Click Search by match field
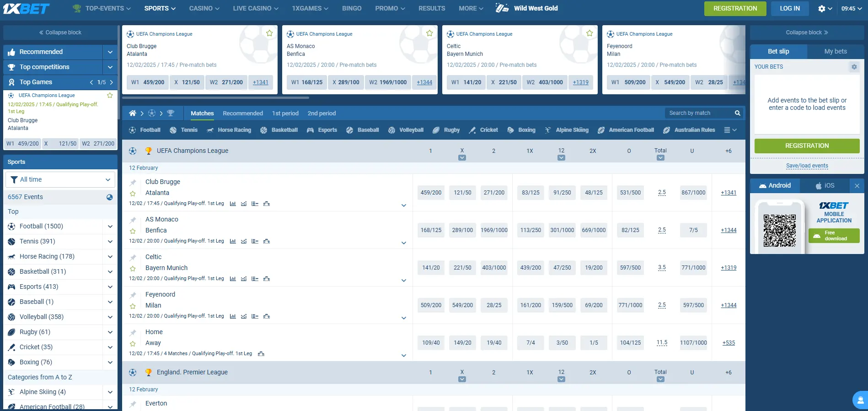The image size is (868, 411). click(x=700, y=113)
